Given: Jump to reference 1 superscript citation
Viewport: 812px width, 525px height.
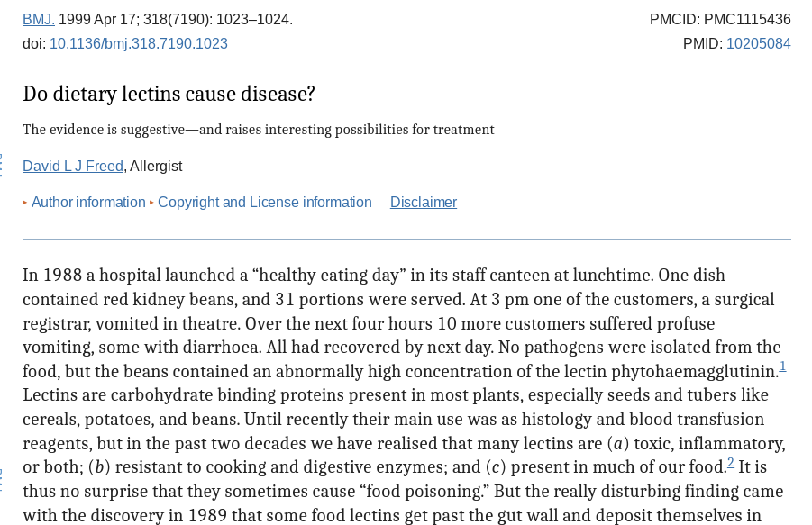Looking at the screenshot, I should [x=782, y=367].
